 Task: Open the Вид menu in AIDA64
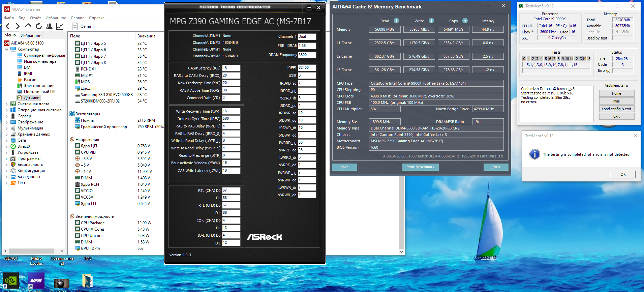[x=22, y=18]
